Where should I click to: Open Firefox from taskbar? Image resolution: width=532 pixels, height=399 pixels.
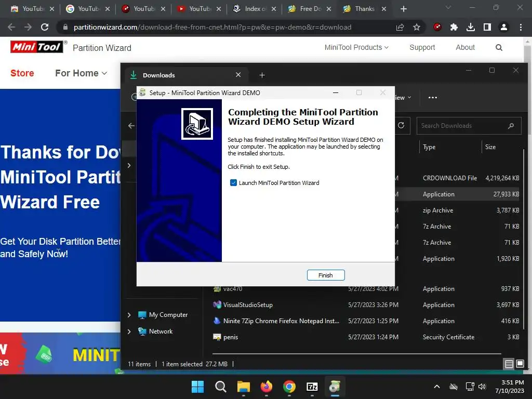coord(267,387)
